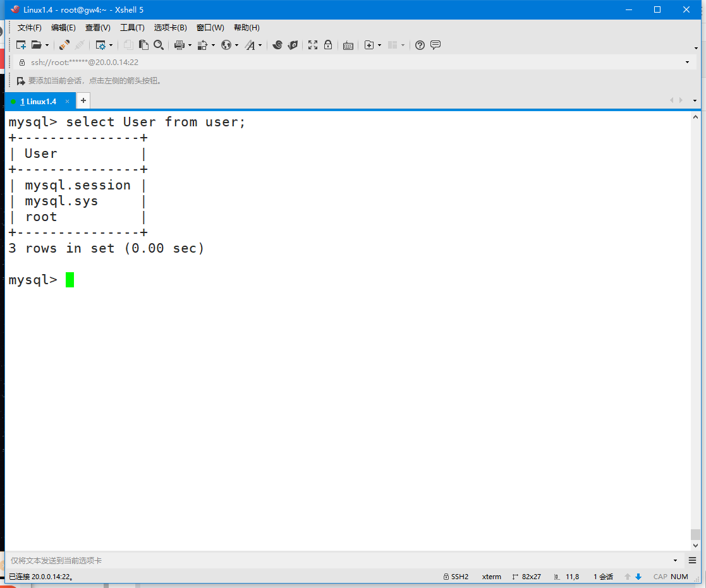Click toolbar options overflow arrow

[x=696, y=48]
